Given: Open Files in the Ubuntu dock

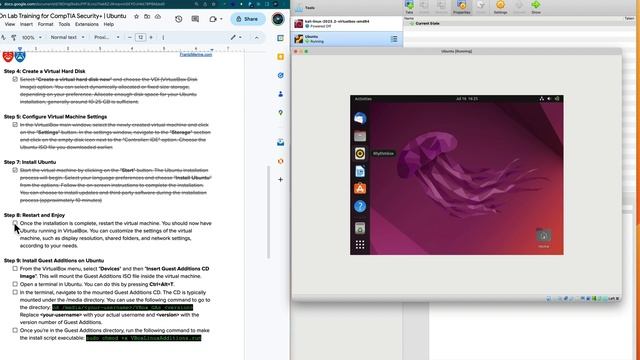Looking at the screenshot, I should click(360, 136).
